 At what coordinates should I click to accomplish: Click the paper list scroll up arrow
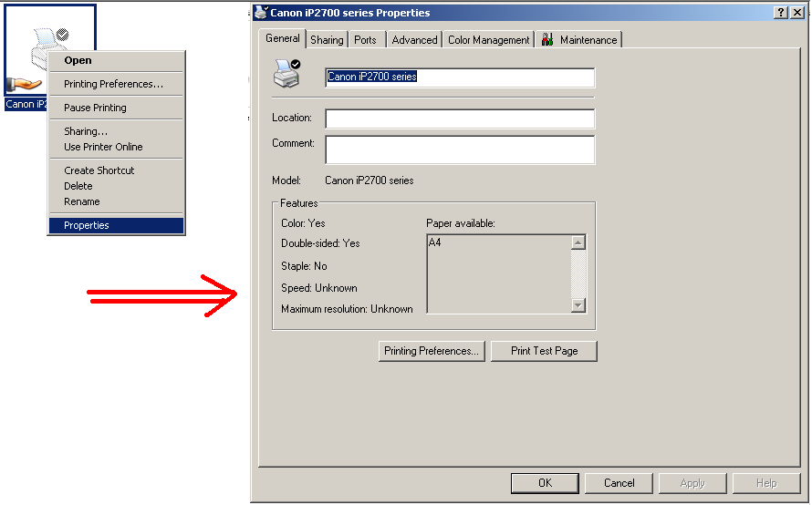[578, 242]
